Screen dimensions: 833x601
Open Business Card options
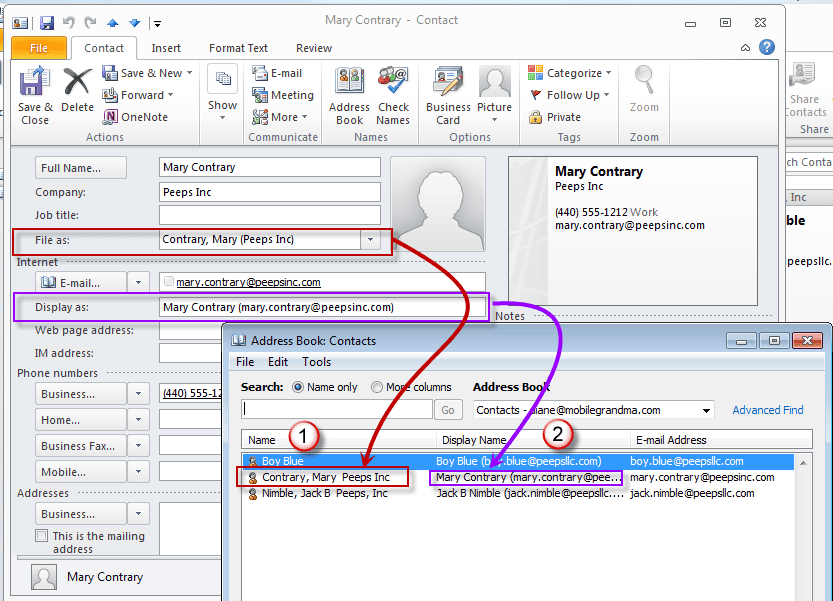(x=448, y=96)
